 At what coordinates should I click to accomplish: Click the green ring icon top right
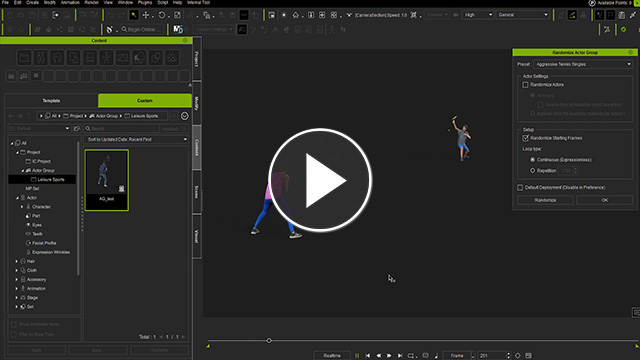623,29
